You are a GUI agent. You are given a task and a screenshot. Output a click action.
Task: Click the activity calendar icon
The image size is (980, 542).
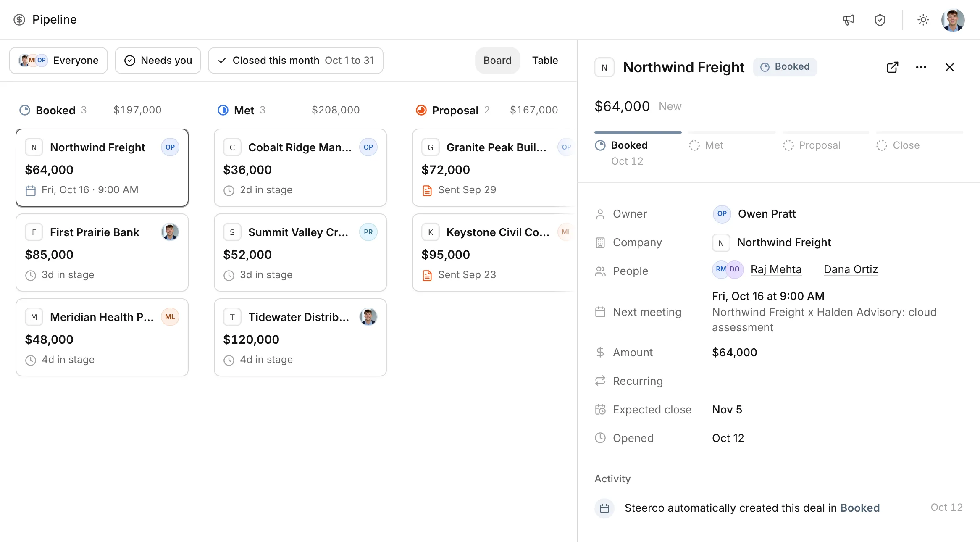(x=604, y=508)
